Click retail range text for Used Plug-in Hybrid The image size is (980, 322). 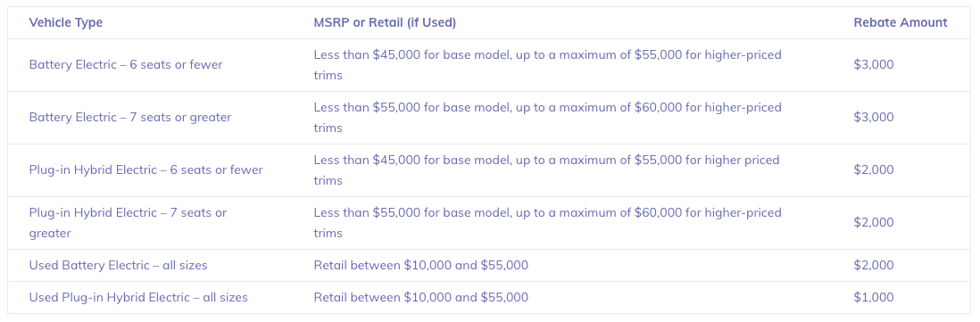click(x=420, y=297)
